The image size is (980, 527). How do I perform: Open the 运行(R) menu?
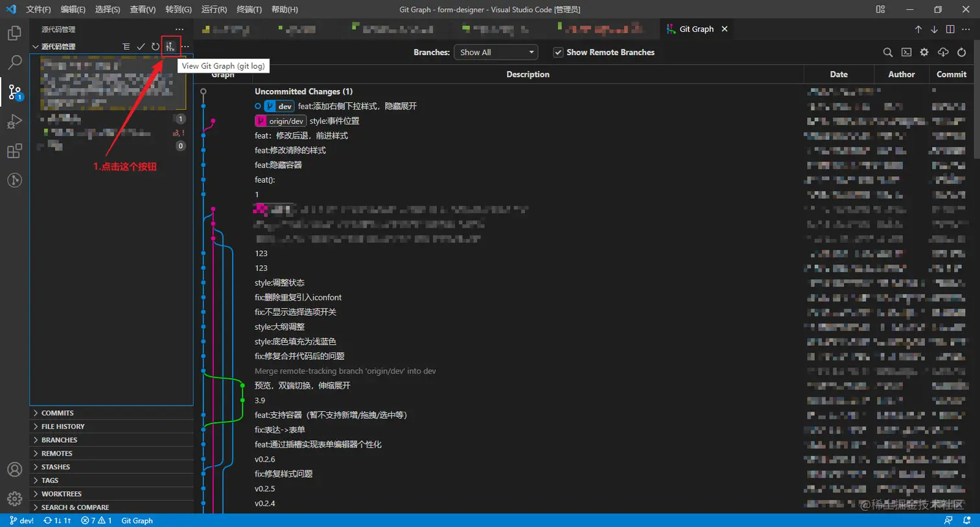point(214,10)
